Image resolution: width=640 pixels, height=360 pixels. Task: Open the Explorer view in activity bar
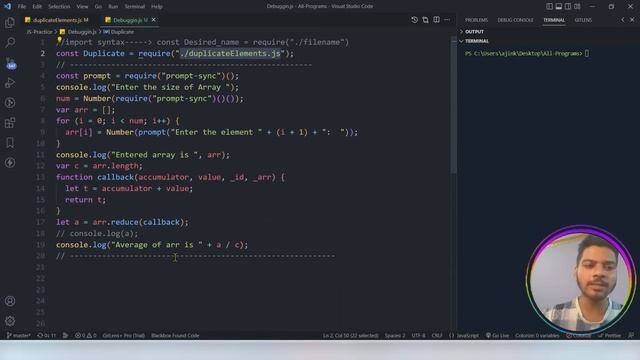click(x=10, y=22)
